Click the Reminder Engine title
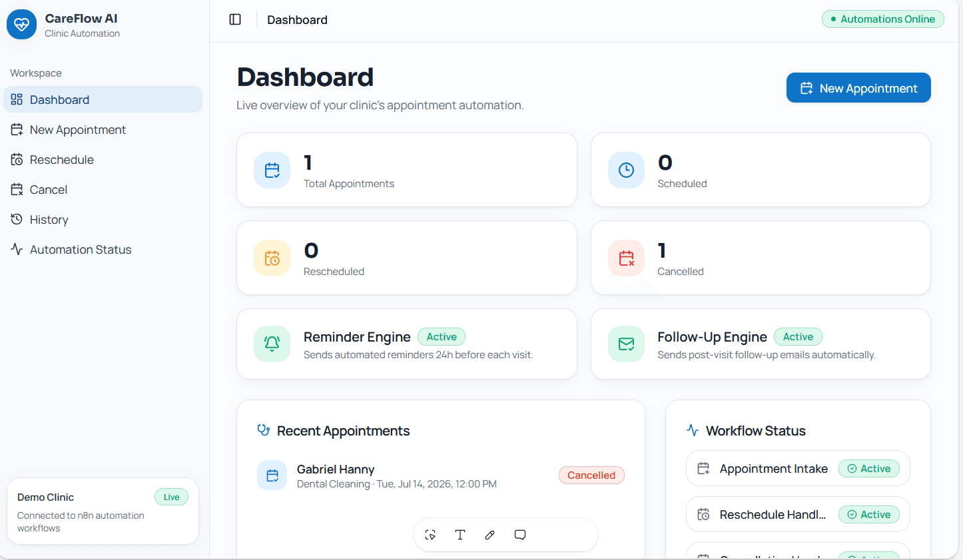Viewport: 963px width, 560px height. tap(357, 337)
